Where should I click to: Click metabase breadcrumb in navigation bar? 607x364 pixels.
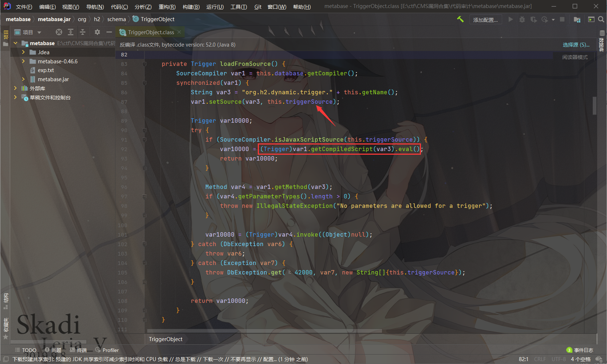[x=18, y=19]
